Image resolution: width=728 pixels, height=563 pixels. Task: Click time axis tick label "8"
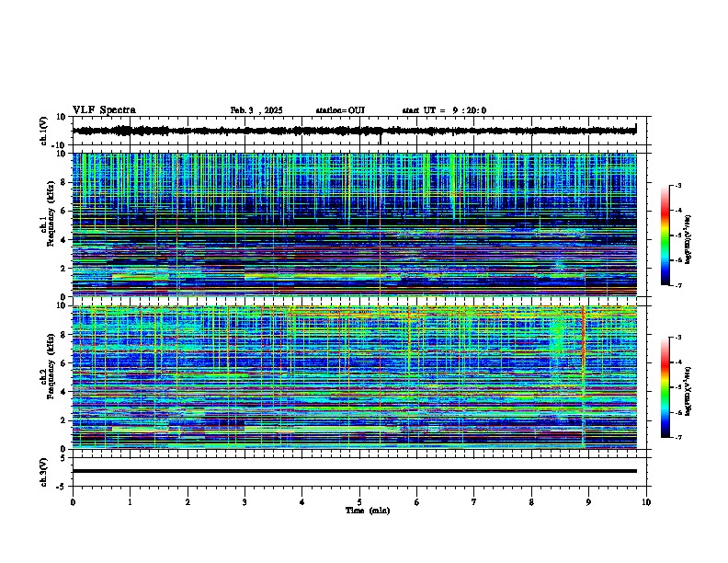(x=531, y=502)
